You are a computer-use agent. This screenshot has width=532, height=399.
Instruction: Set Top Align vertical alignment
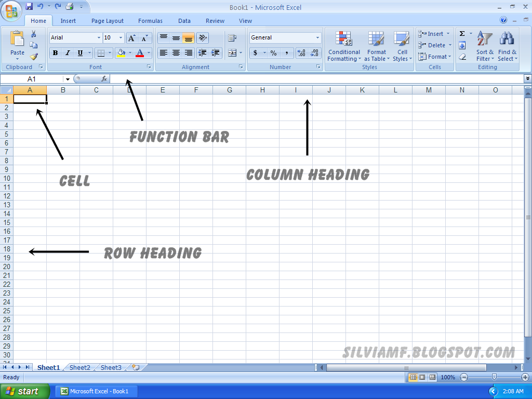point(164,38)
